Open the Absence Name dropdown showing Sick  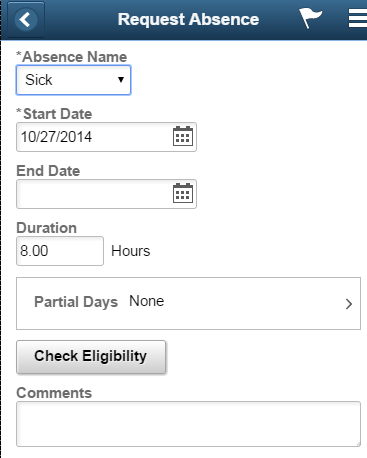point(73,80)
